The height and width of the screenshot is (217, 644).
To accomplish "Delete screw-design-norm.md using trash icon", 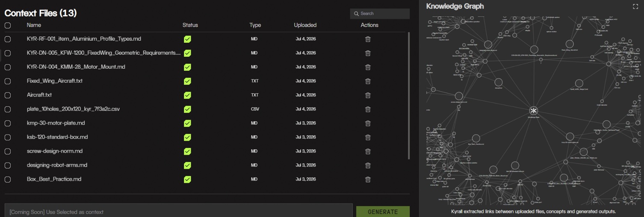I will coord(368,152).
